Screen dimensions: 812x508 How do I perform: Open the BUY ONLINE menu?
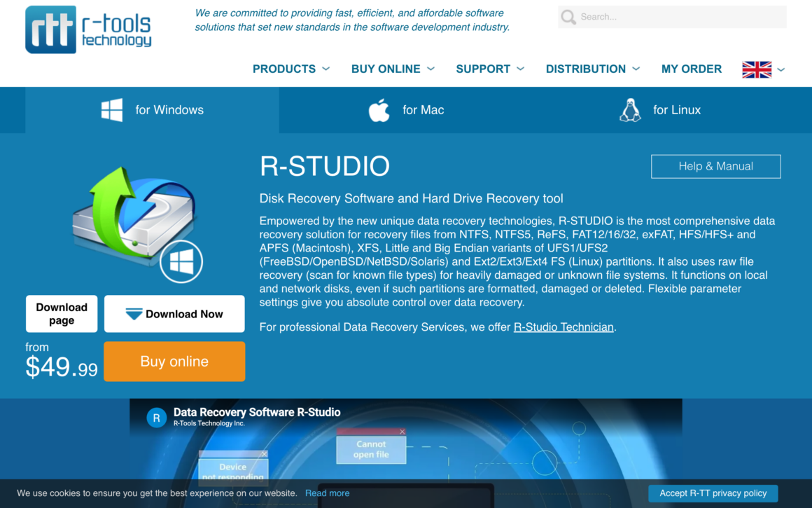(x=386, y=69)
